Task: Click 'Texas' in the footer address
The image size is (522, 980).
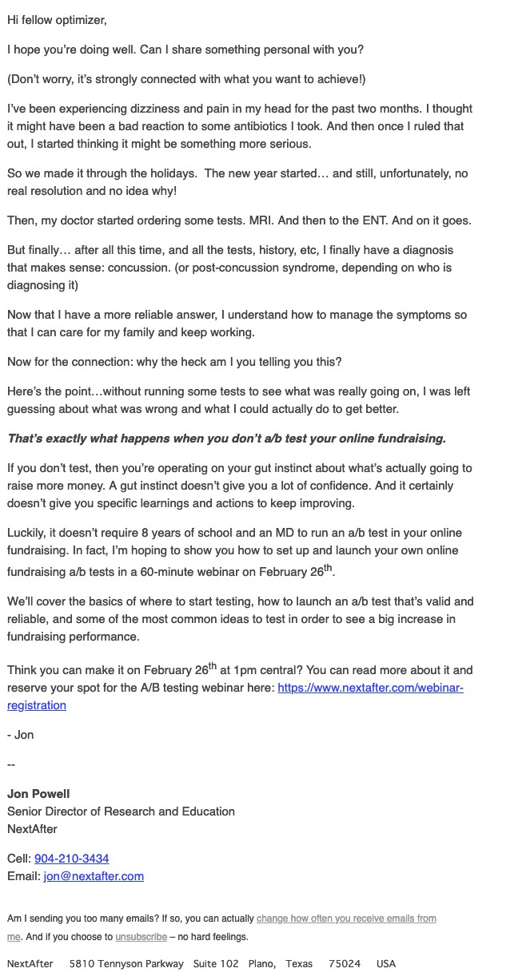Action: [x=299, y=964]
